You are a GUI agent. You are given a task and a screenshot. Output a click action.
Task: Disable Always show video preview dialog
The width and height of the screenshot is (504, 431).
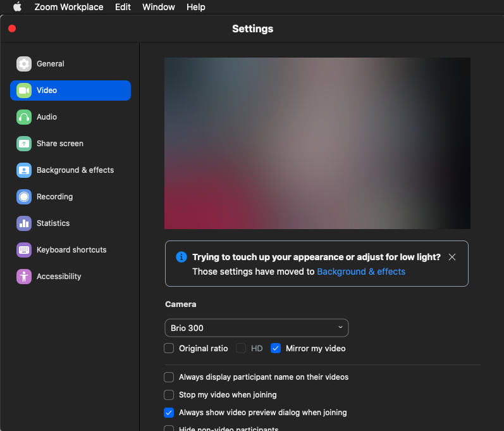coord(169,413)
